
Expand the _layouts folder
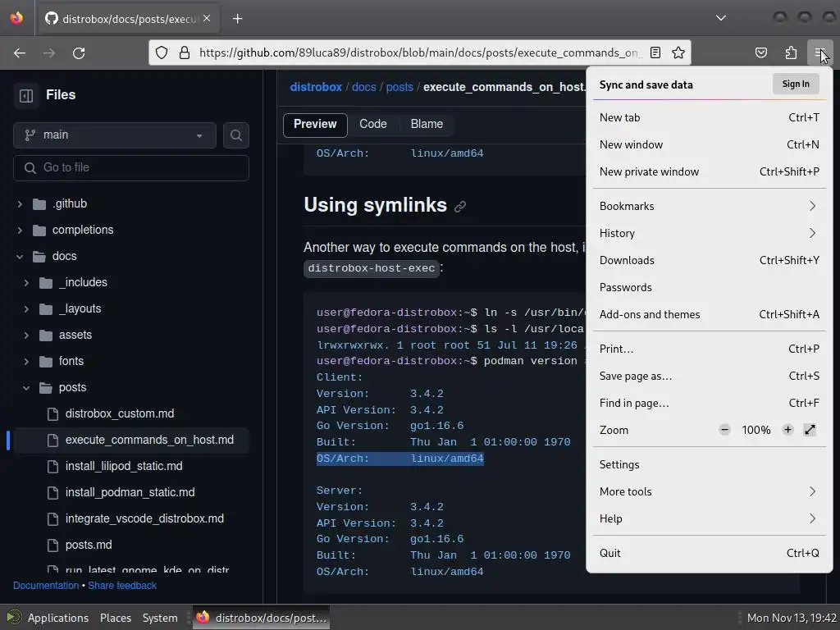tap(26, 308)
